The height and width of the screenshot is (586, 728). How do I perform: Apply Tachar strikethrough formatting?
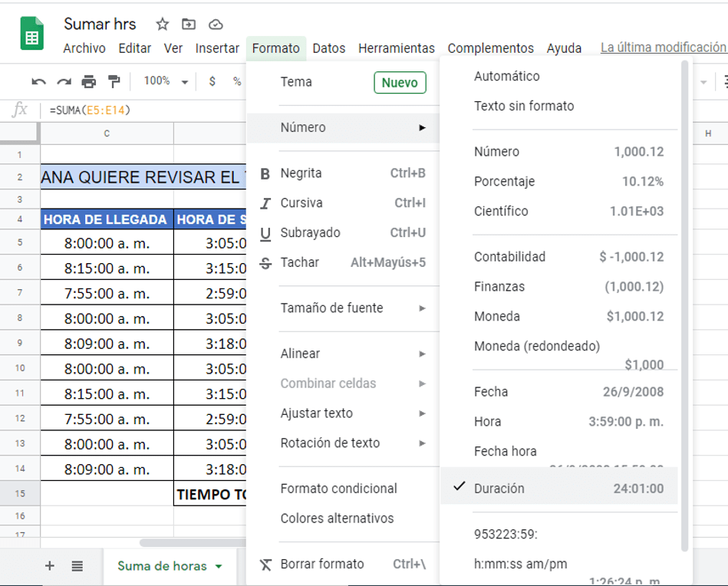pos(343,262)
